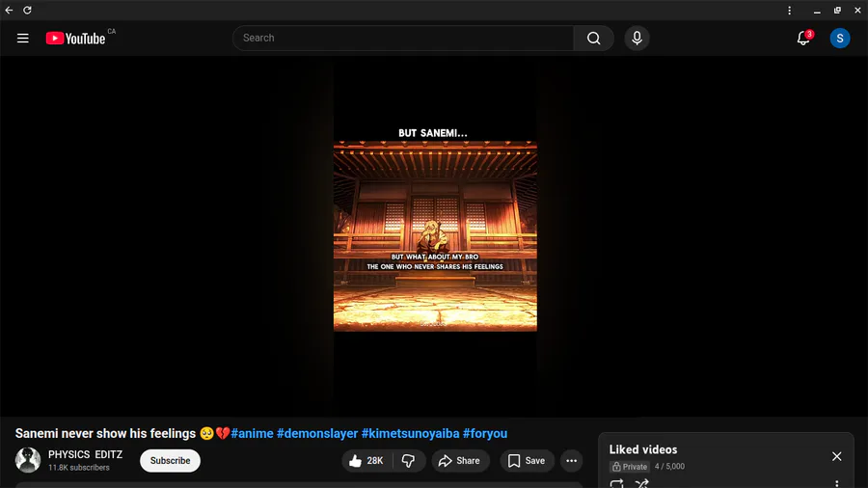Screen dimensions: 868x488
Task: Open the browser three-dot menu
Action: point(789,10)
